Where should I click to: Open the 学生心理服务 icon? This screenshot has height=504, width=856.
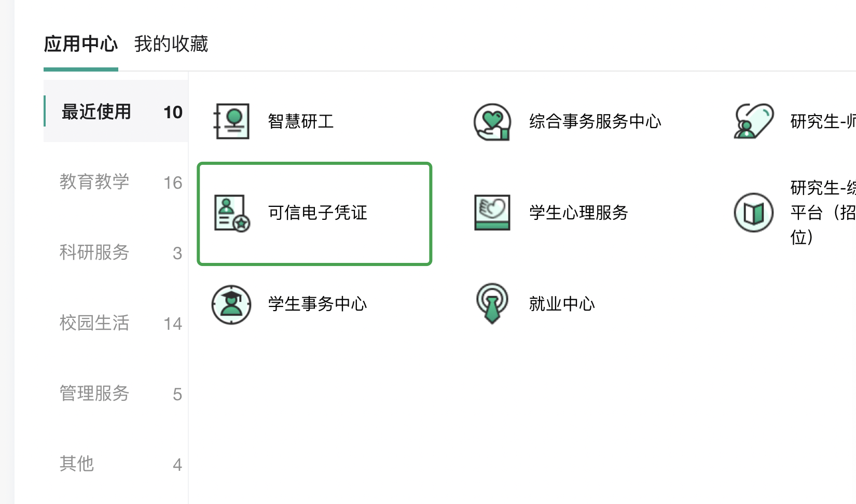pos(492,213)
